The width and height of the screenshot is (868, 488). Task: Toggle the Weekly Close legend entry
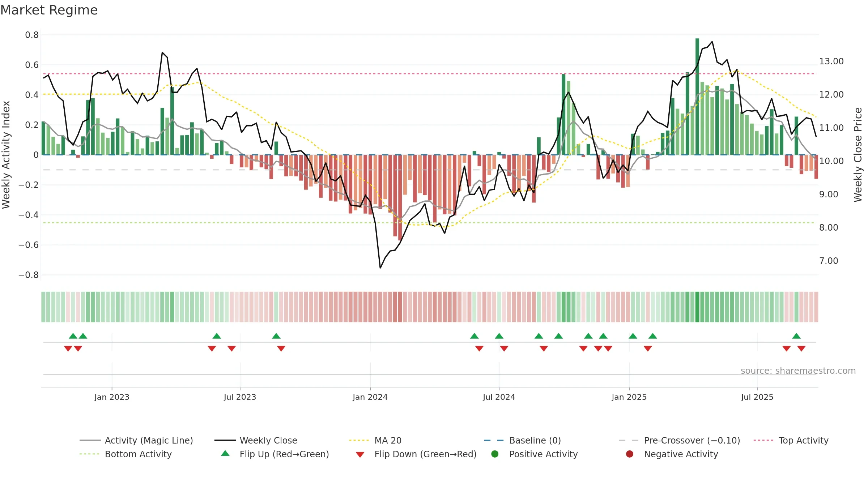point(256,440)
